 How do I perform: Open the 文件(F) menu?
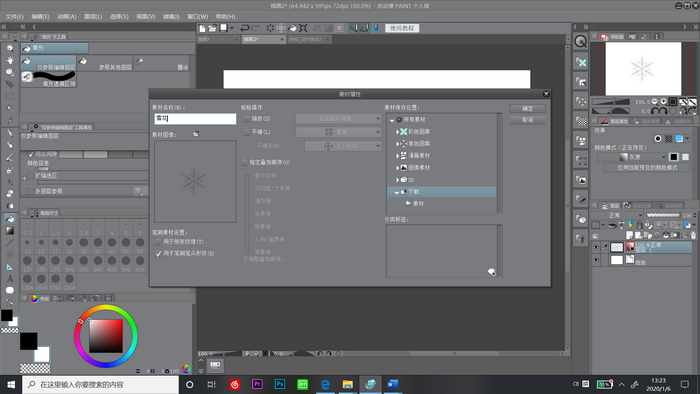(x=14, y=17)
